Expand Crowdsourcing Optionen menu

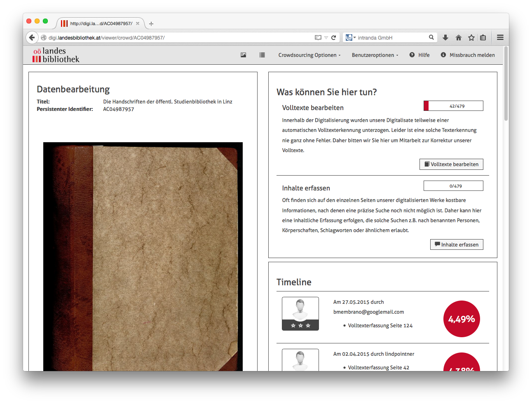tap(309, 55)
